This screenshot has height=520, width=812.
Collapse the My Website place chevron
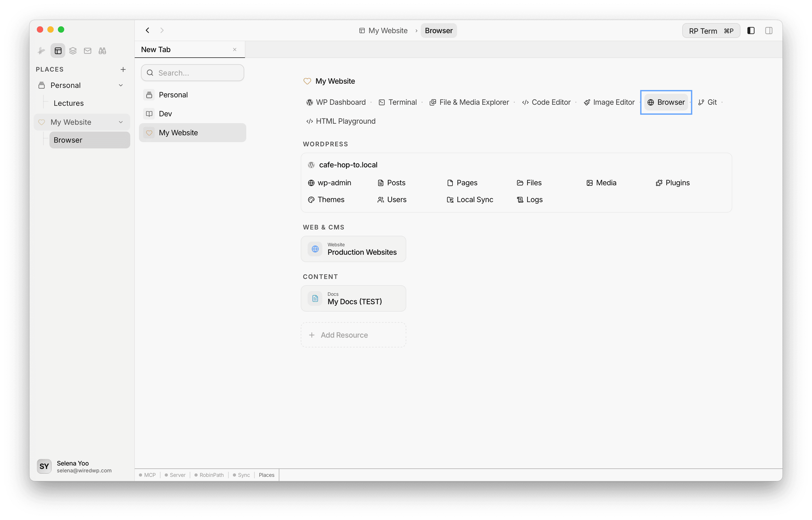121,122
